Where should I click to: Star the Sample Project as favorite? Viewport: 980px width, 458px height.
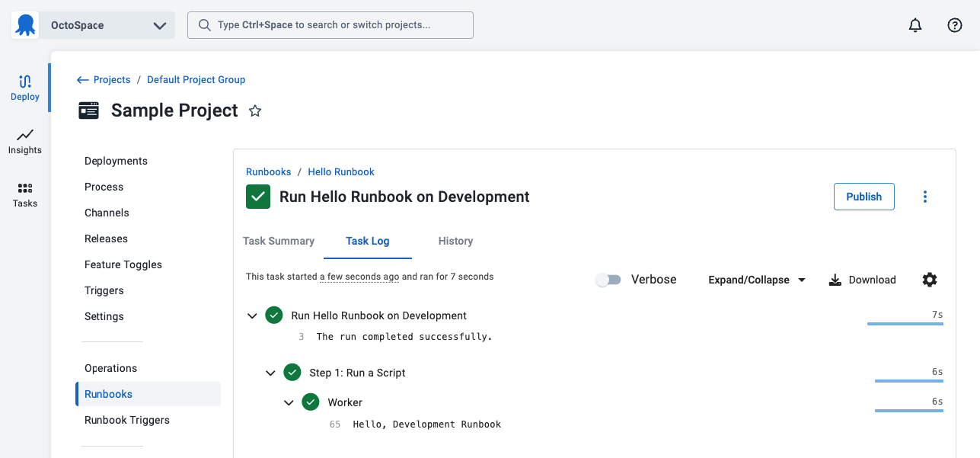click(x=254, y=110)
